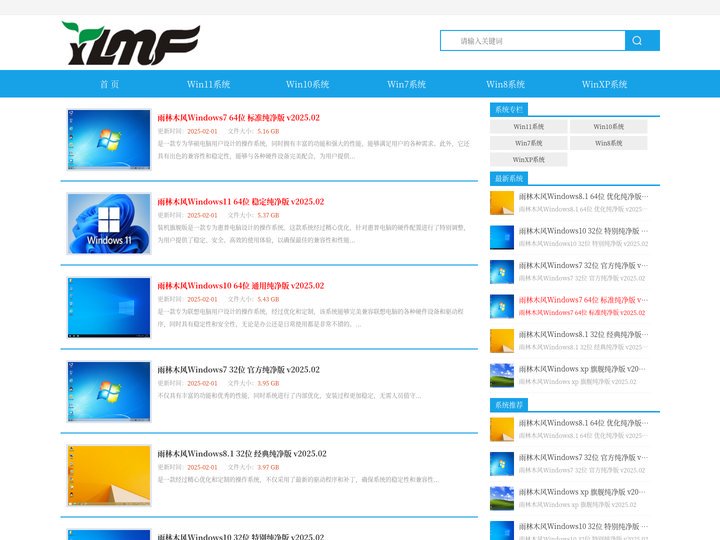
Task: Select Win7系统 button in 系统专栏
Action: pos(529,143)
